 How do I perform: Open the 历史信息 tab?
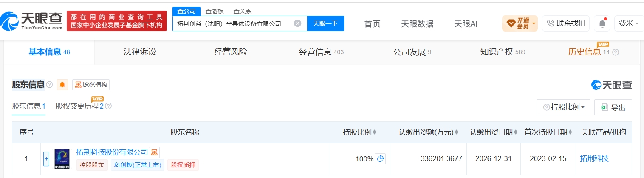click(x=589, y=52)
